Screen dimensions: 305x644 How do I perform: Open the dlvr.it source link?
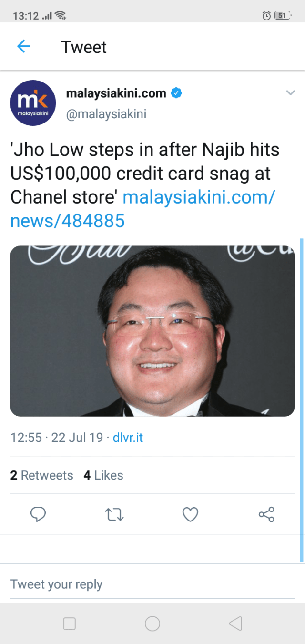pyautogui.click(x=128, y=438)
